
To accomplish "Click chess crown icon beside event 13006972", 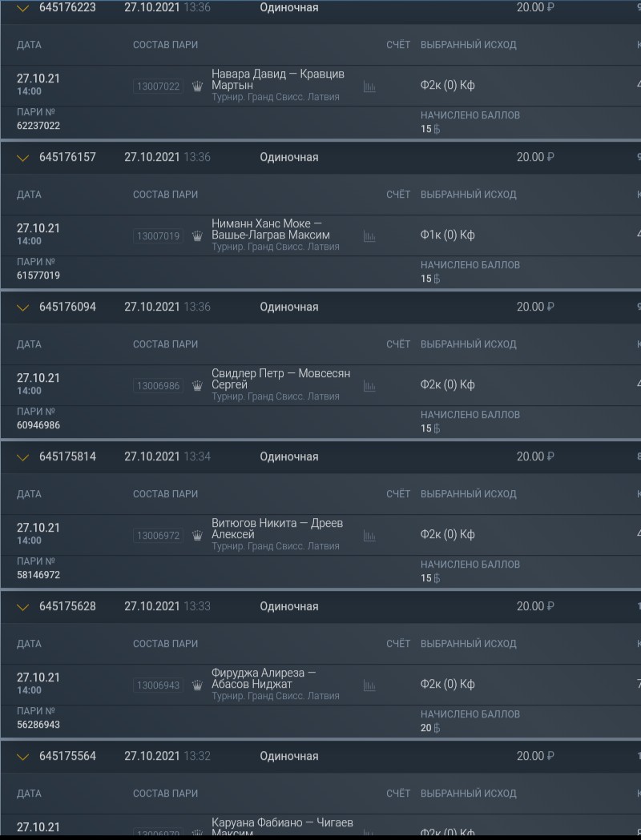I will [197, 535].
